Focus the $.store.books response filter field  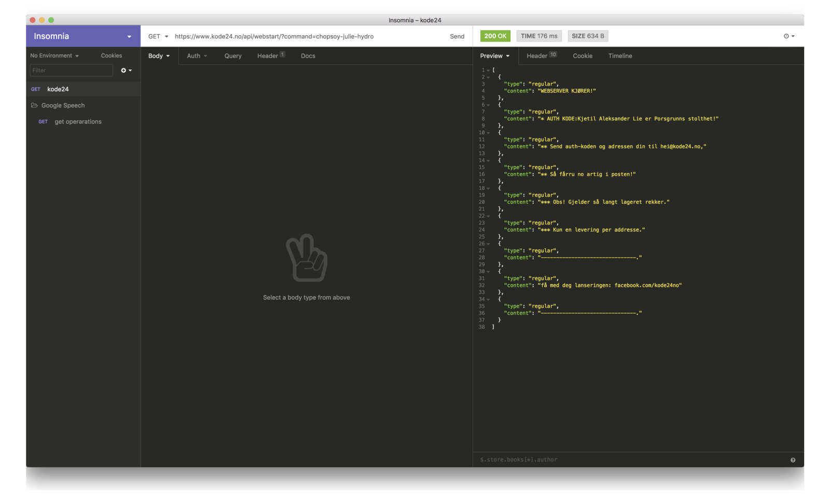tap(630, 460)
